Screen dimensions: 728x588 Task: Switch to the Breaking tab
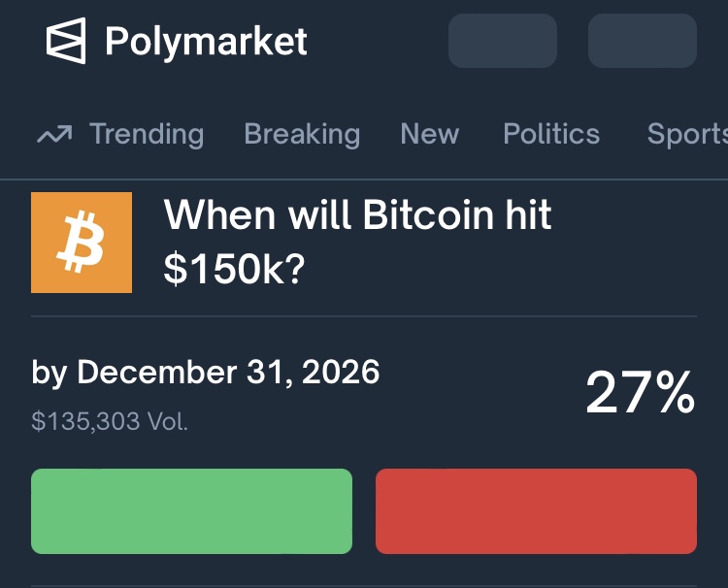coord(302,134)
